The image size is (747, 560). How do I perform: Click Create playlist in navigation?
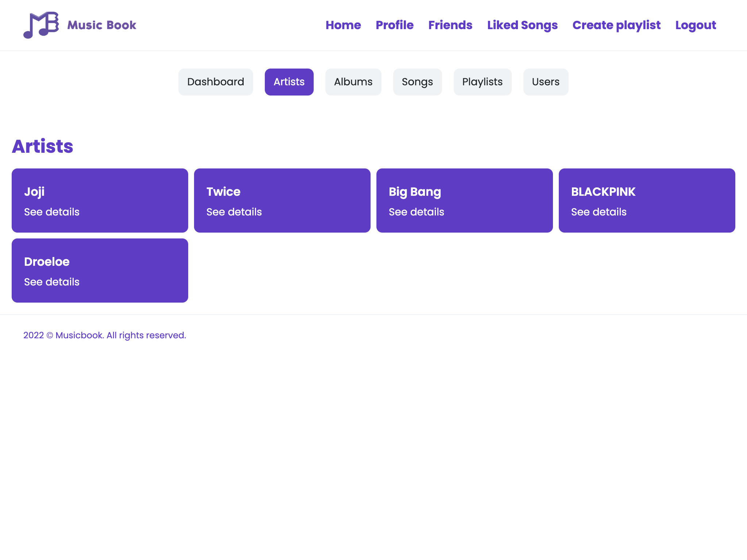point(616,25)
